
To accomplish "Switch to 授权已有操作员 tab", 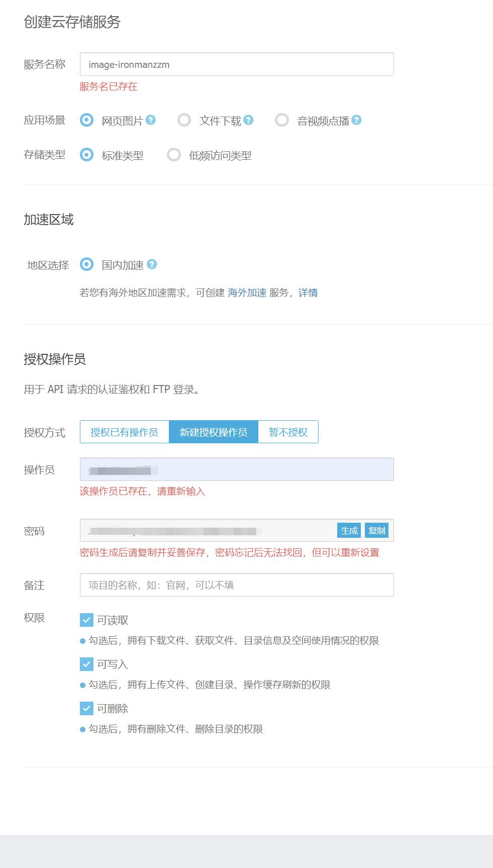I will coord(124,432).
